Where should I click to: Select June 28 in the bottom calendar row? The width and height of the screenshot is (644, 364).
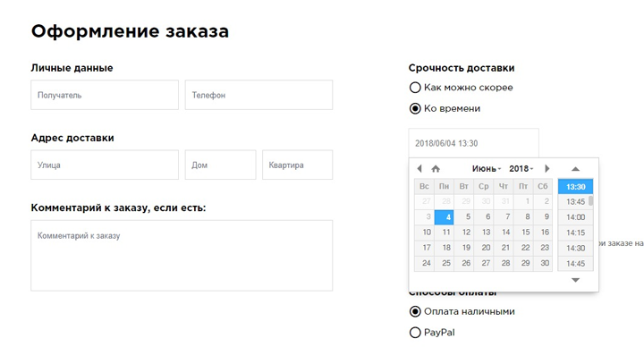[x=503, y=263]
